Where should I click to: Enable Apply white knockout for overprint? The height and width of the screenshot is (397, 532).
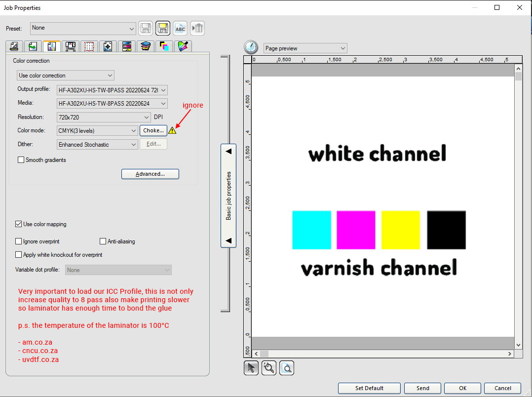[x=18, y=254]
